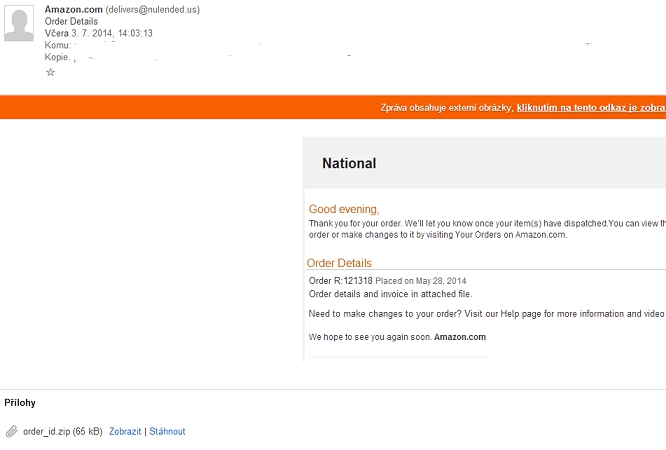This screenshot has width=666, height=450.
Task: Click the Good evening greeting
Action: tap(344, 209)
